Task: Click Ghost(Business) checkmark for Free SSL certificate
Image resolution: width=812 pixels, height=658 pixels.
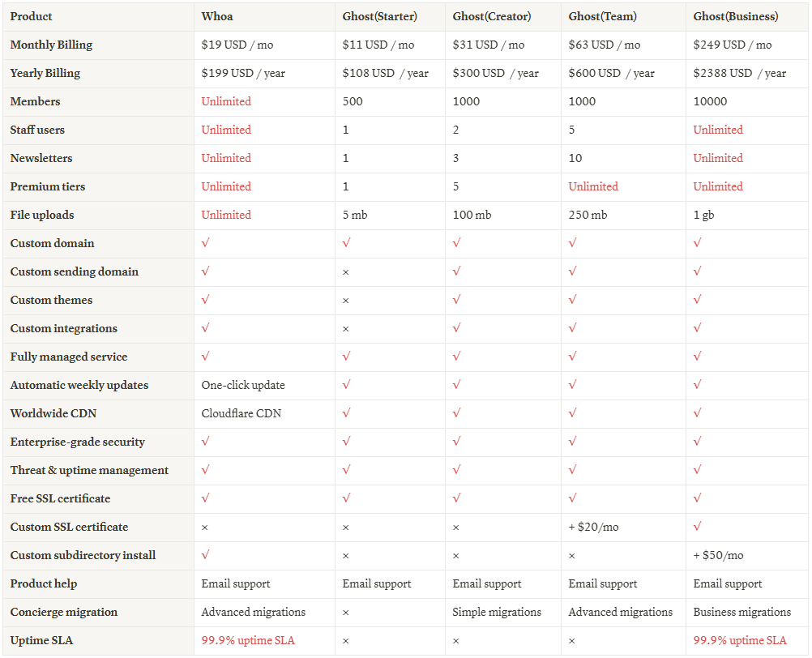Action: 697,498
